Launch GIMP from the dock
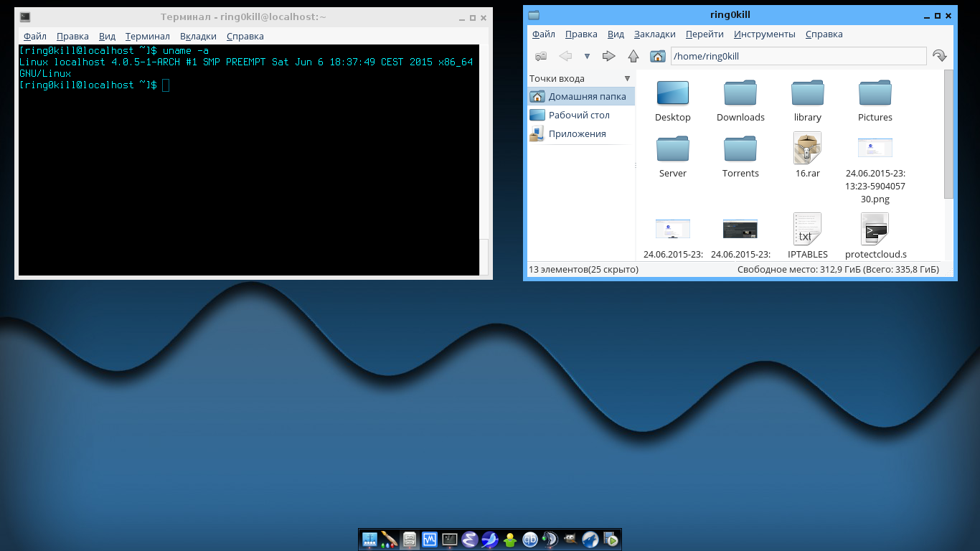 coord(570,540)
